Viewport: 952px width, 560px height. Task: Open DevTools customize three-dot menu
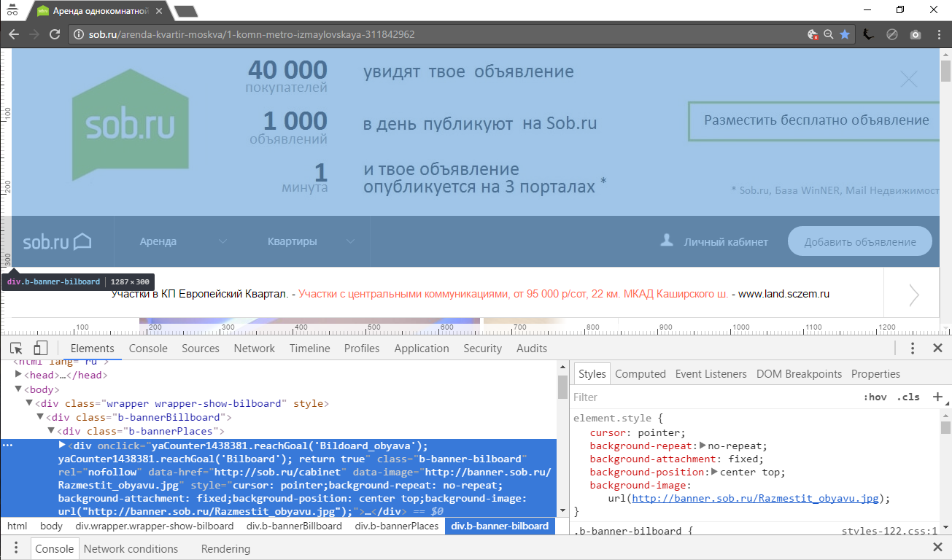tap(913, 348)
